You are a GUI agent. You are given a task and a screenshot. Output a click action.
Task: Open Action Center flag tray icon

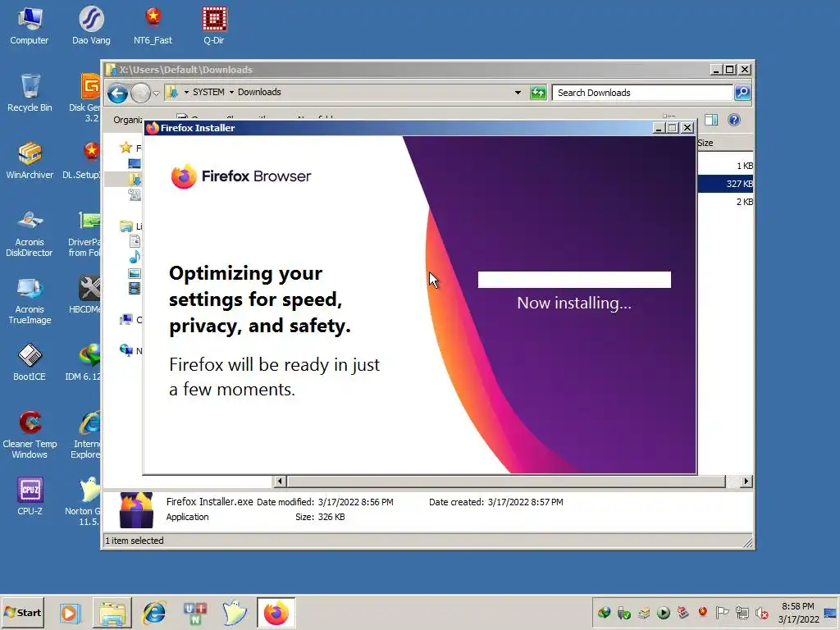point(722,612)
